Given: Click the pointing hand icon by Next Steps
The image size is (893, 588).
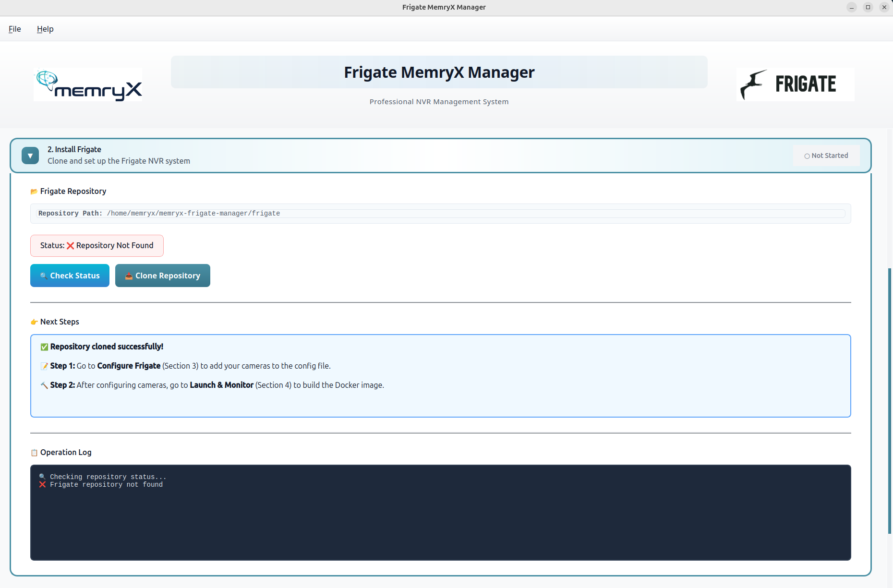Looking at the screenshot, I should (x=34, y=322).
